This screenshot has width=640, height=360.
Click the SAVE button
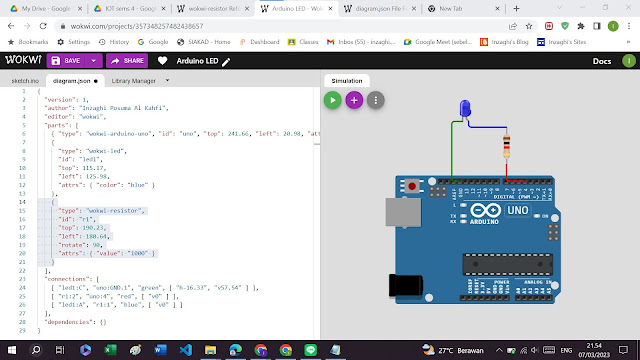click(66, 61)
